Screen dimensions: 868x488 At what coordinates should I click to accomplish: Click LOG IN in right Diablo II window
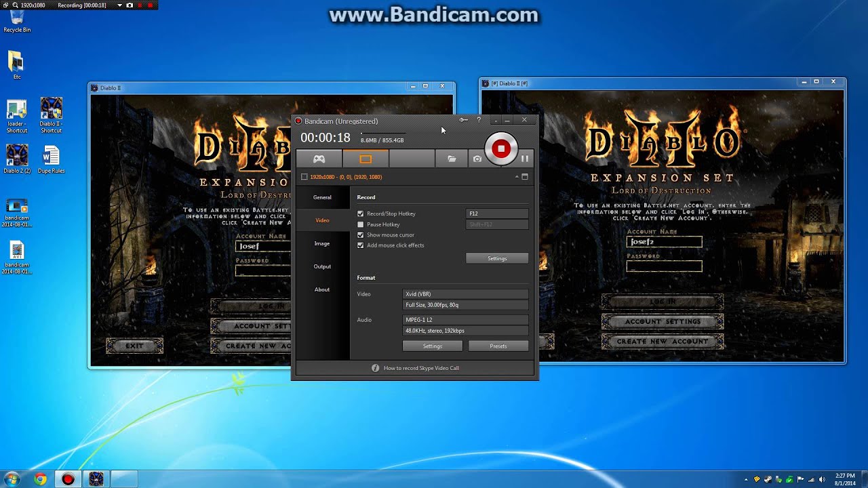pos(663,301)
